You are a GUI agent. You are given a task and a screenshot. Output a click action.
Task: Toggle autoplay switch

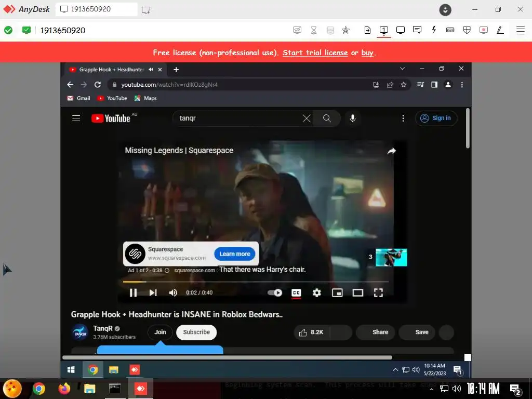[x=275, y=292]
